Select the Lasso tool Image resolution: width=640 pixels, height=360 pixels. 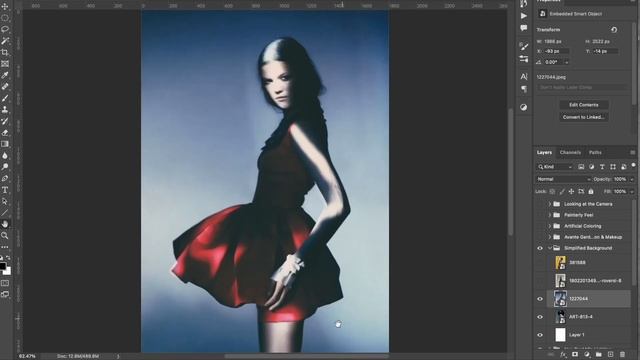[x=5, y=29]
